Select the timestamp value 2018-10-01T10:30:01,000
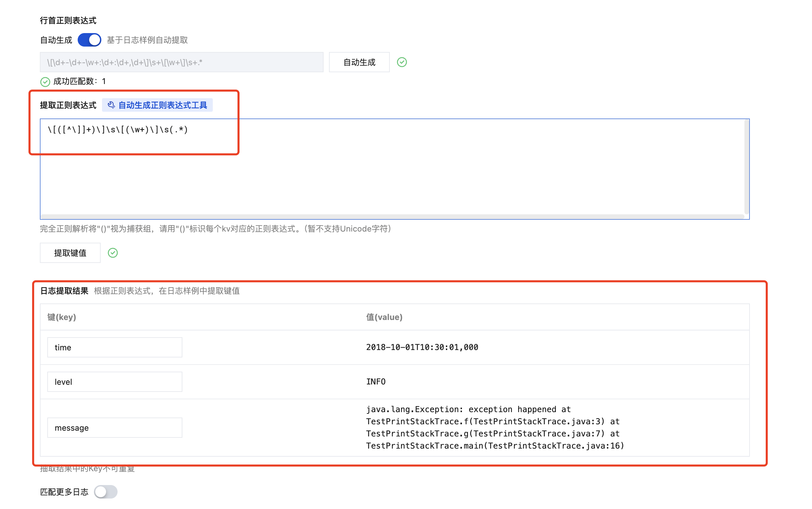This screenshot has height=509, width=812. [422, 347]
